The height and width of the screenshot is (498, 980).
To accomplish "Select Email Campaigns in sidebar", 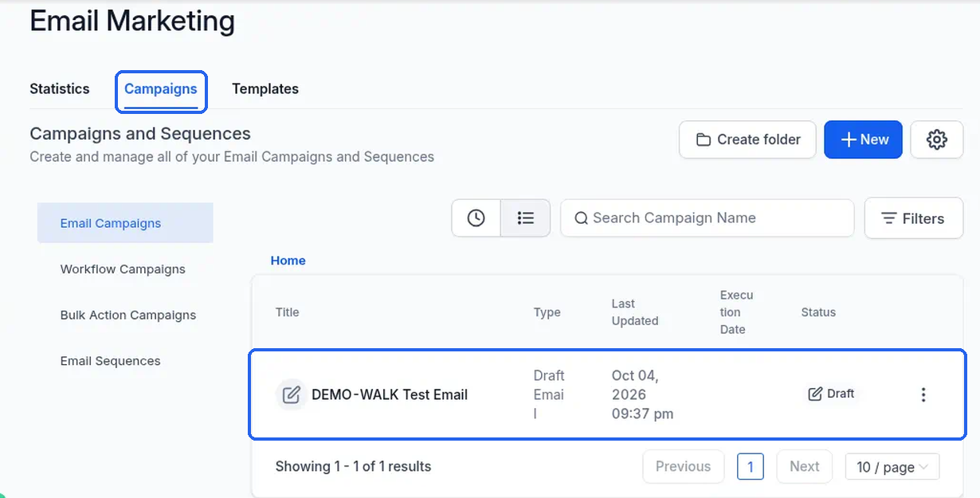I will pyautogui.click(x=125, y=223).
